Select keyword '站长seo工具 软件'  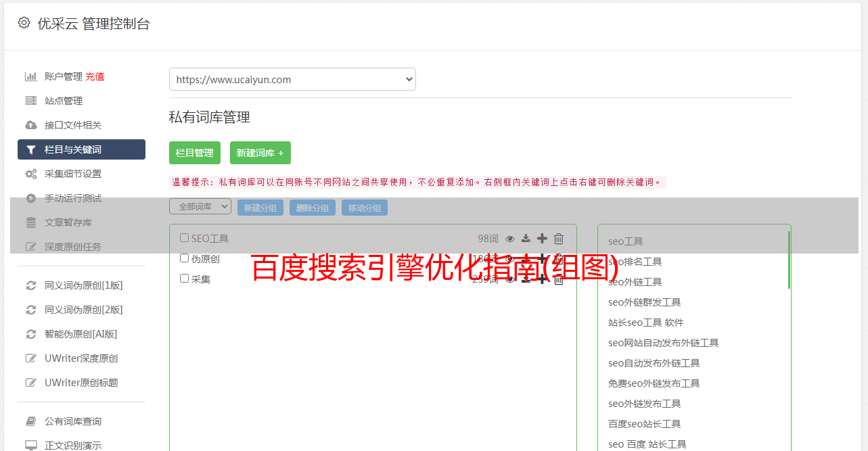[x=646, y=323]
